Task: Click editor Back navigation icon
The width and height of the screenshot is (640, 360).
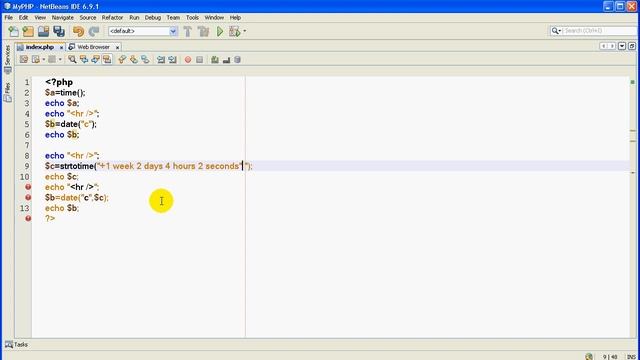Action: pos(36,60)
